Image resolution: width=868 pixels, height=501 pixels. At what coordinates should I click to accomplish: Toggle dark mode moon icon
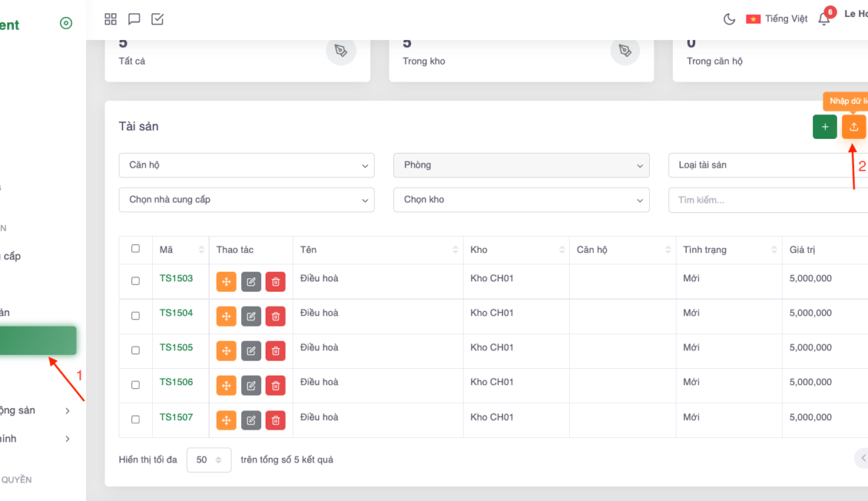(729, 19)
